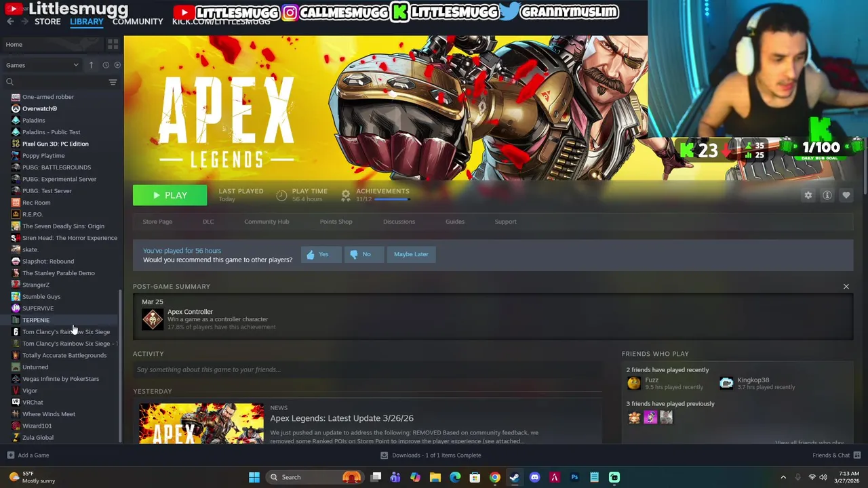868x488 pixels.
Task: Select Zula Global in library
Action: 38,437
